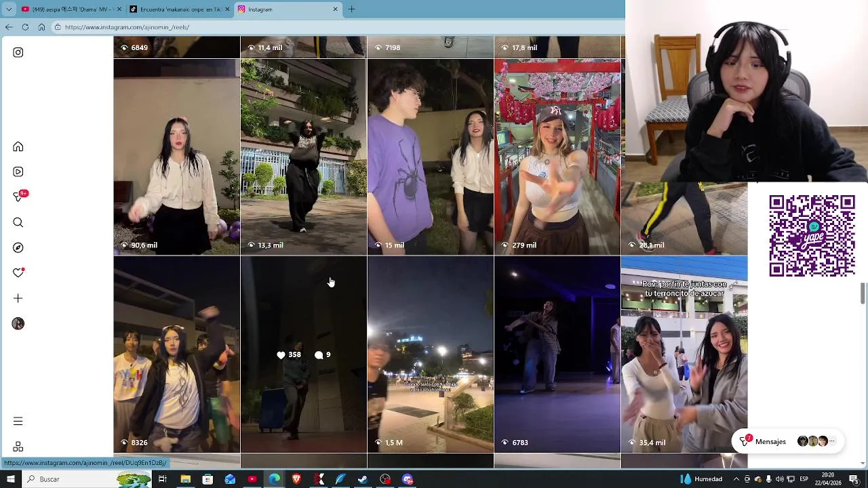Open the reel with 6783 views
868x488 pixels.
click(x=557, y=354)
